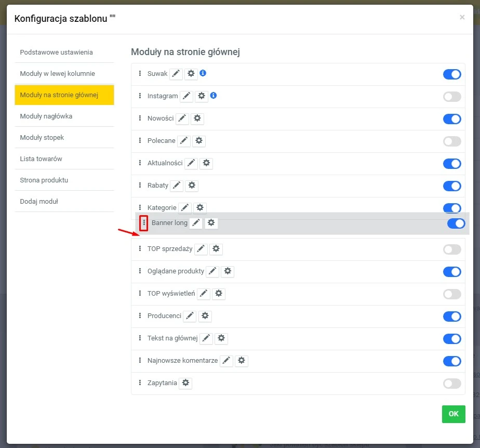Image resolution: width=480 pixels, height=448 pixels.
Task: Click the drag handle for Oglądane produkty
Action: (x=140, y=271)
